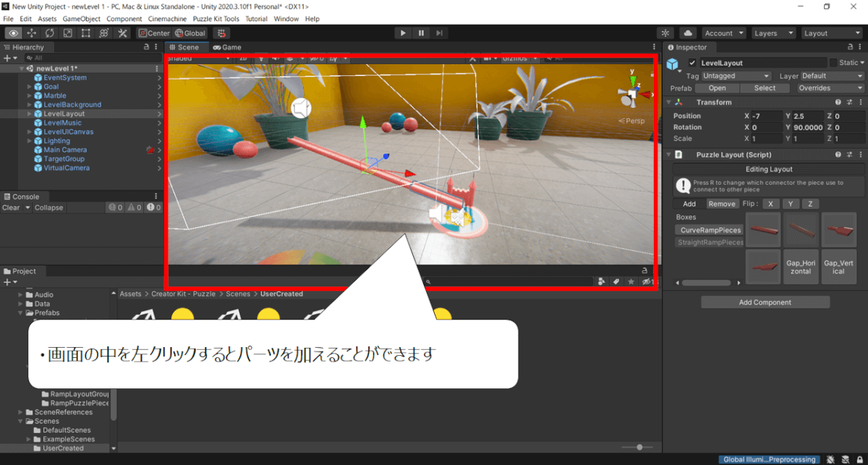Expand the SceneReferences folder
The width and height of the screenshot is (868, 465).
pyautogui.click(x=21, y=412)
